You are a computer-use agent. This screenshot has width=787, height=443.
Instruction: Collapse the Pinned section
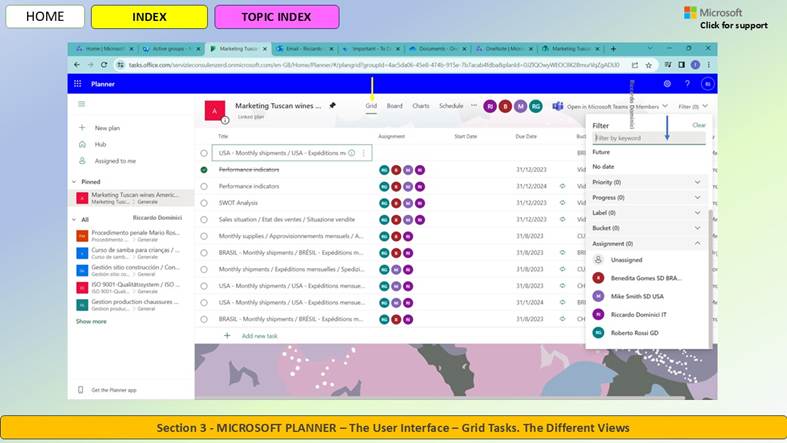pos(74,182)
